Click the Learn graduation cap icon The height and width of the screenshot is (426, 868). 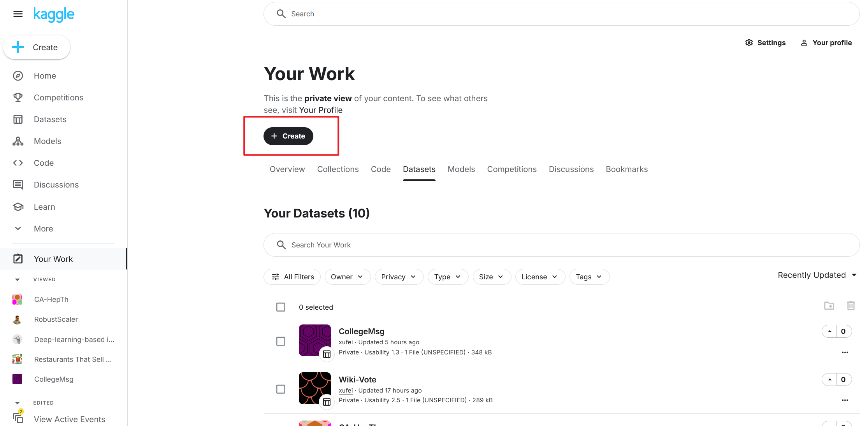(18, 207)
